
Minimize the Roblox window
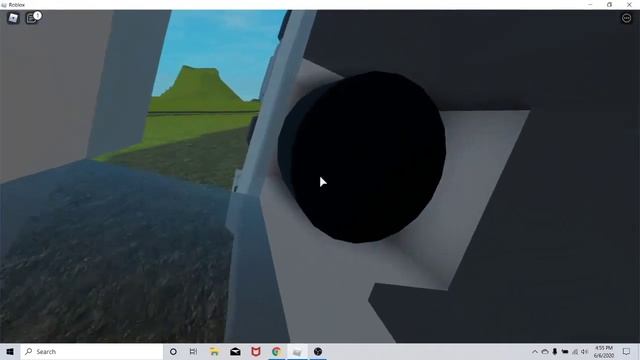(590, 4)
